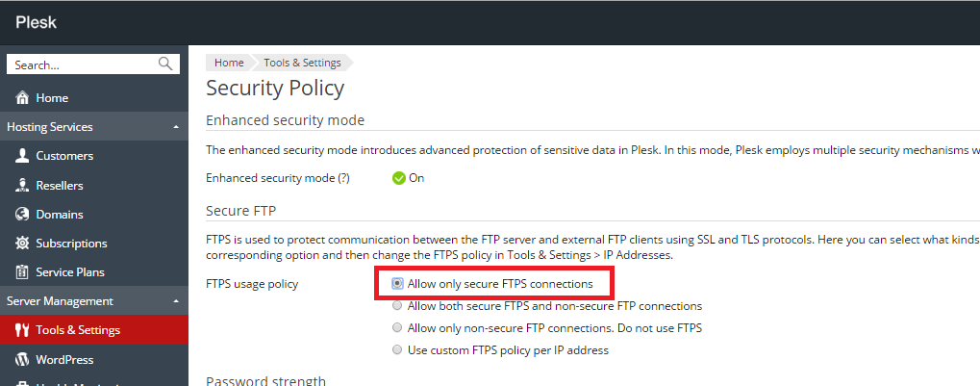Viewport: 980px width, 386px height.
Task: Click into the Search input field
Action: coord(81,64)
